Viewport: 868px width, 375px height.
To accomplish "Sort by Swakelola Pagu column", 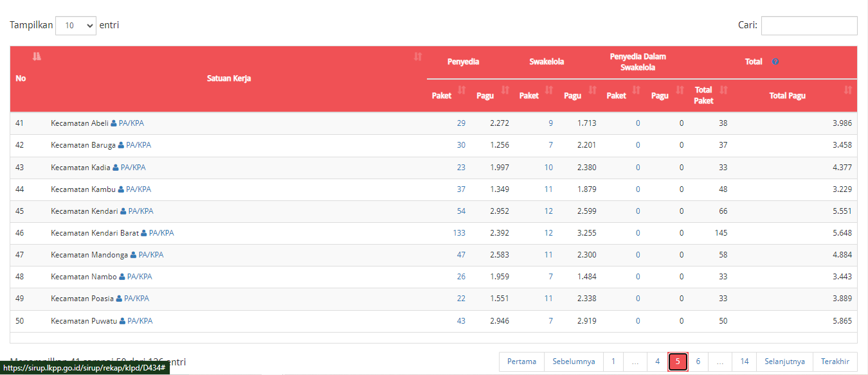I will click(593, 91).
